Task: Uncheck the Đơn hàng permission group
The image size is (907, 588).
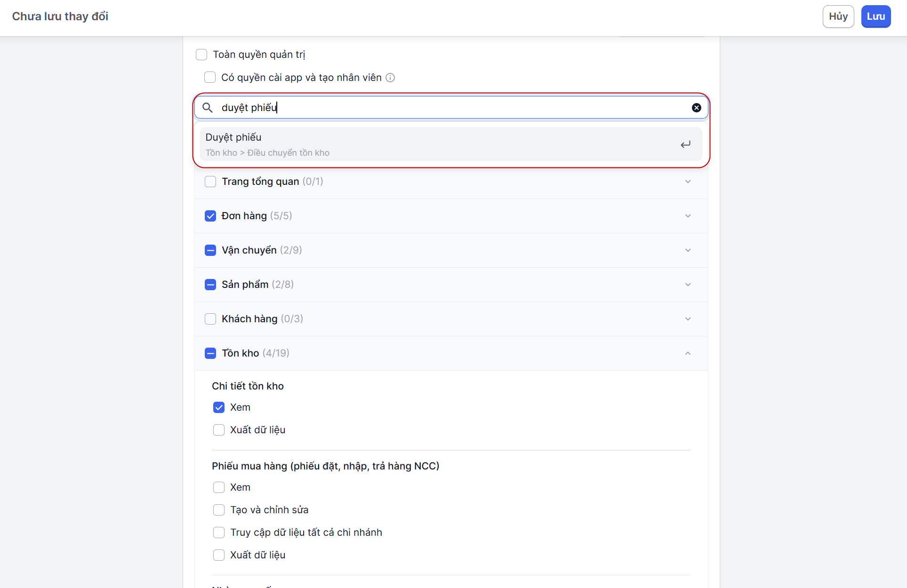Action: [x=210, y=216]
